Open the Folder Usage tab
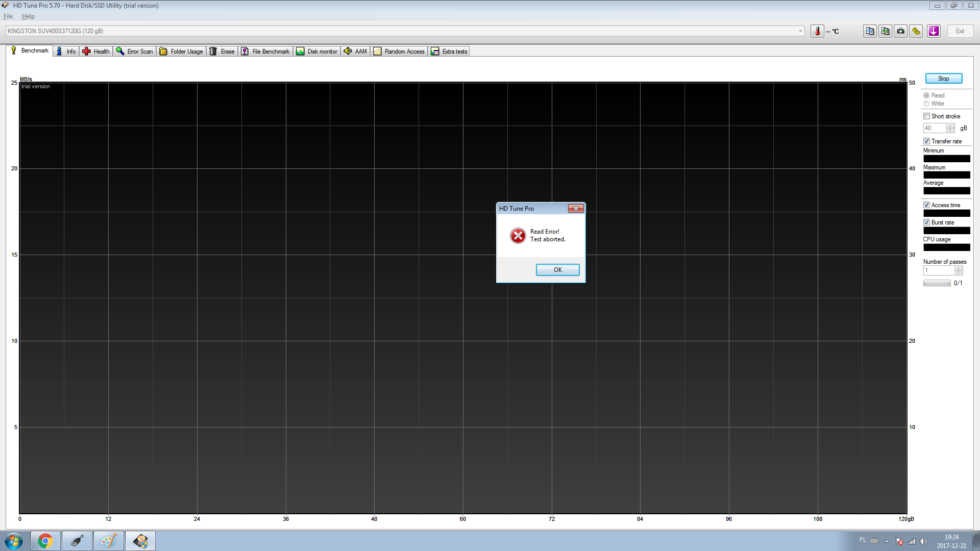 181,52
